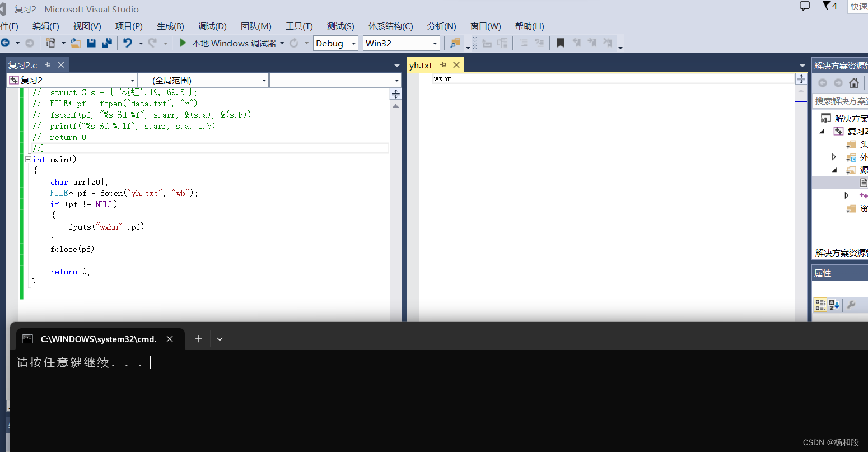Viewport: 868px width, 452px height.
Task: Open the debugger target dropdown arrow
Action: click(x=282, y=43)
